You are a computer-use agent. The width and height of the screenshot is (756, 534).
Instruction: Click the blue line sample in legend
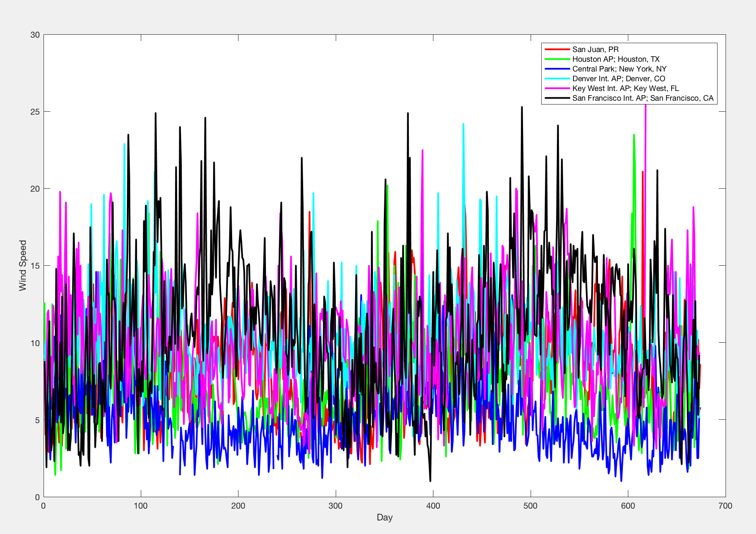coord(557,69)
